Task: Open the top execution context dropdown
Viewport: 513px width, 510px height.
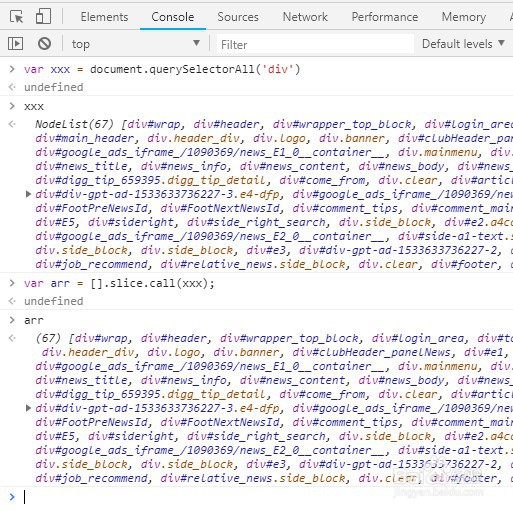Action: click(x=136, y=44)
